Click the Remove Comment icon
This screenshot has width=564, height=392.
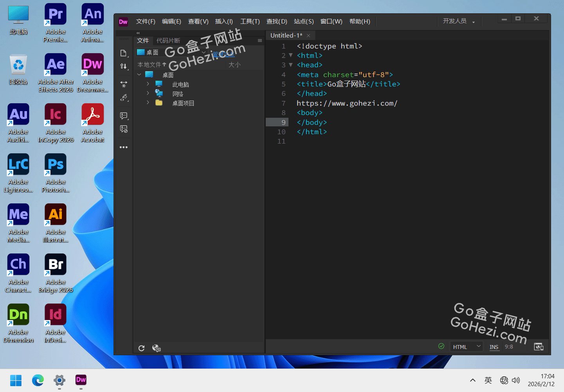124,129
